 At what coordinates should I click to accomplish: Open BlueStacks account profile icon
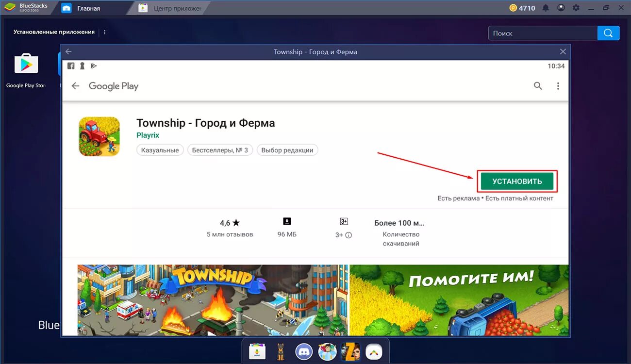coord(561,8)
